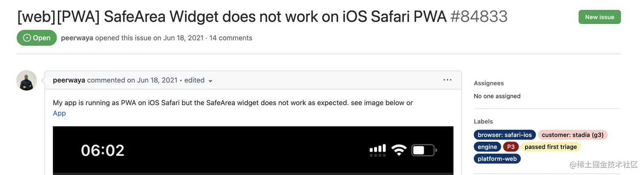
Task: Click the green Open issue status badge
Action: [37, 38]
